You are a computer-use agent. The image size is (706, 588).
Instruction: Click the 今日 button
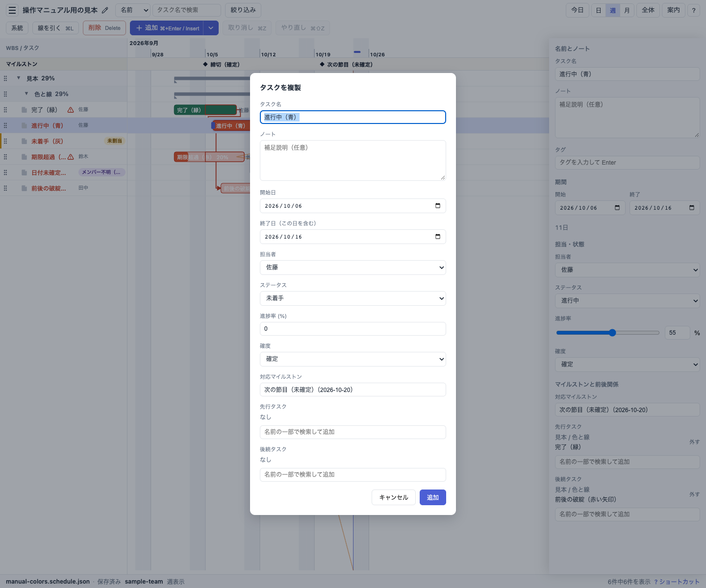tap(578, 10)
